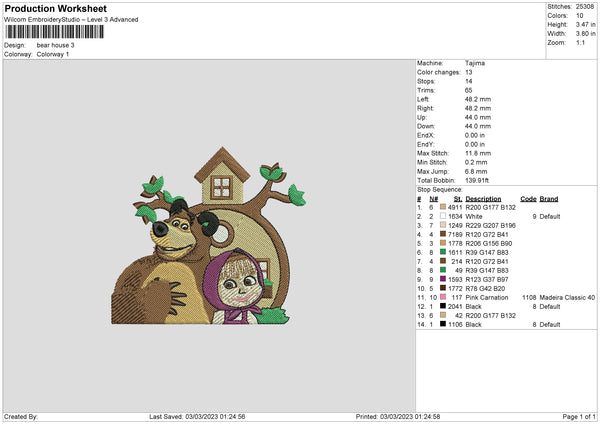The width and height of the screenshot is (600, 424).
Task: Click the 'Stop Sequence:' heading
Action: [x=440, y=190]
